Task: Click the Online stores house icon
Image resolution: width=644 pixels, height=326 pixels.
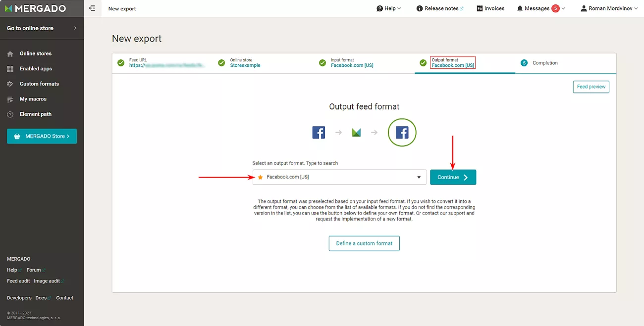Action: 10,54
